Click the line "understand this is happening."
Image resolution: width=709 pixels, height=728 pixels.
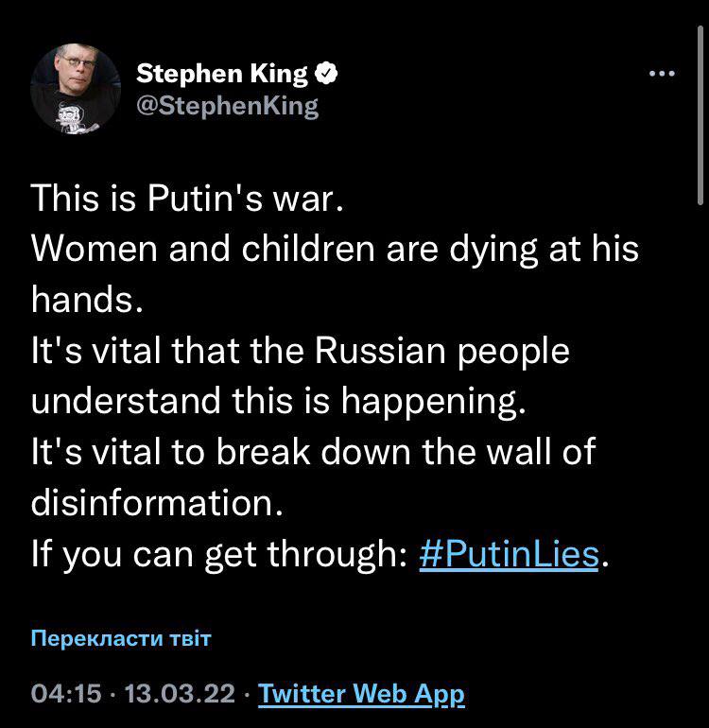[x=276, y=401]
